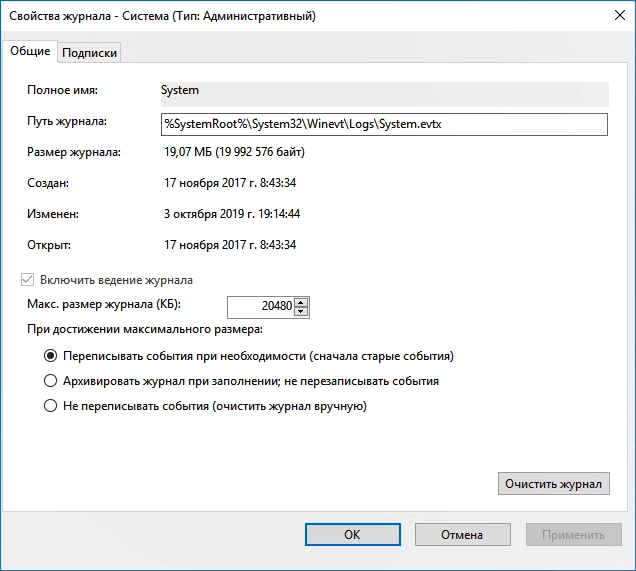Decrease max log size with down arrow
The image size is (636, 571).
pos(301,312)
